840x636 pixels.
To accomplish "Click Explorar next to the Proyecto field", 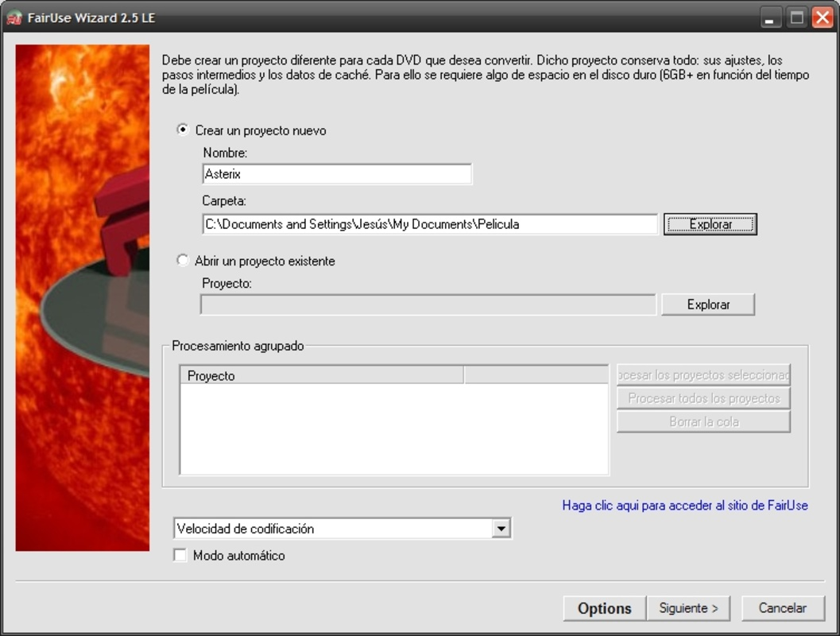I will tap(707, 304).
